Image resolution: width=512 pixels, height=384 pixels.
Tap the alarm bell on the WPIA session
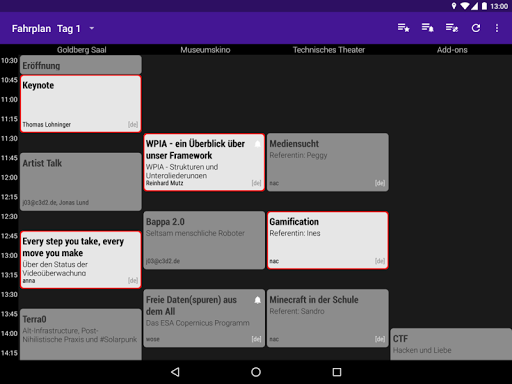point(258,144)
